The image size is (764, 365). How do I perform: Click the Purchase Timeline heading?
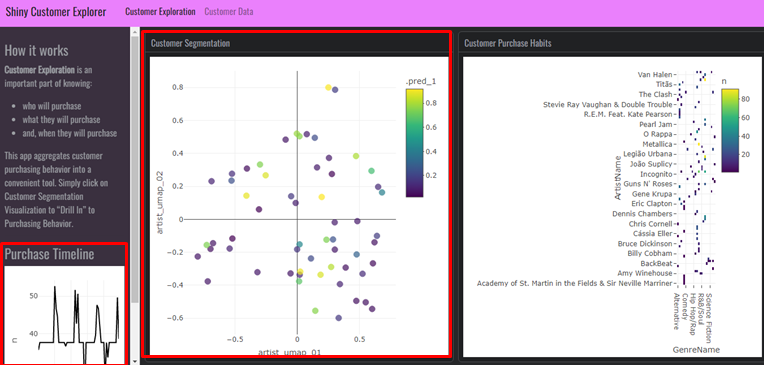coord(49,254)
